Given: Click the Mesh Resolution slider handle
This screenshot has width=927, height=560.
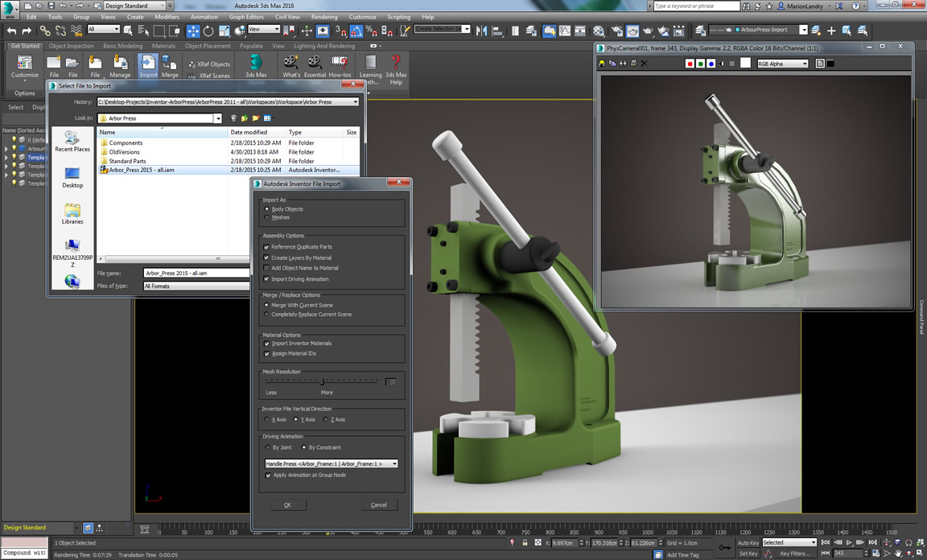Looking at the screenshot, I should 323,381.
